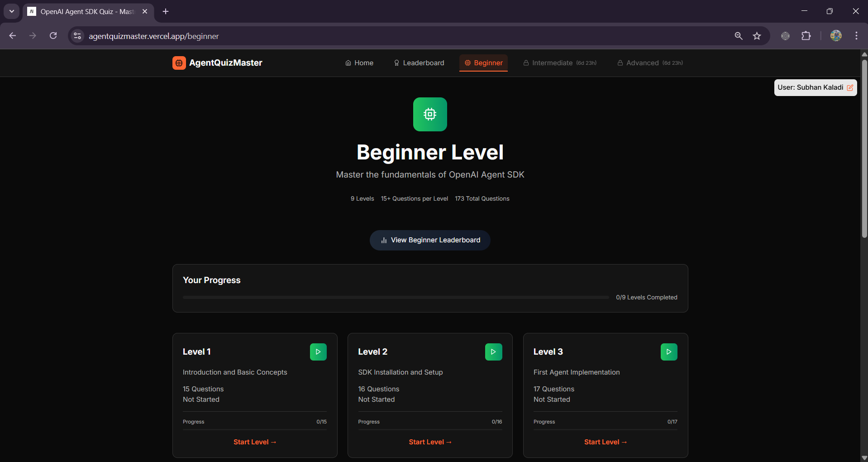Click the browser back arrow

13,36
